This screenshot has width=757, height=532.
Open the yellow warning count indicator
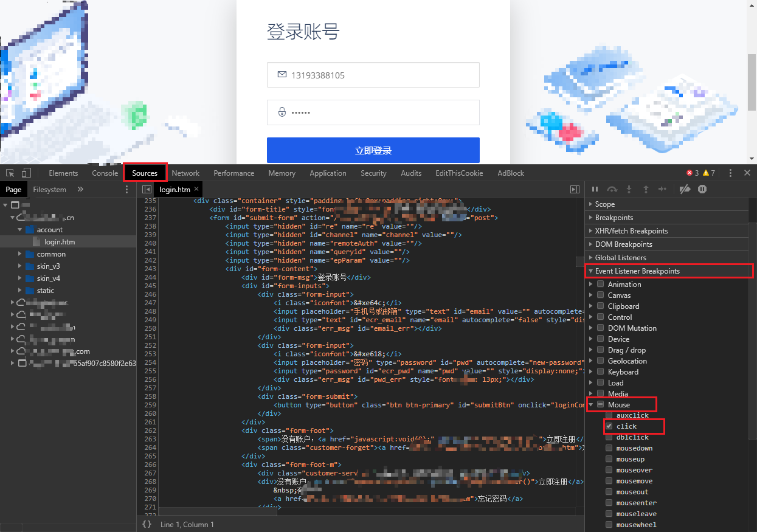click(x=709, y=173)
